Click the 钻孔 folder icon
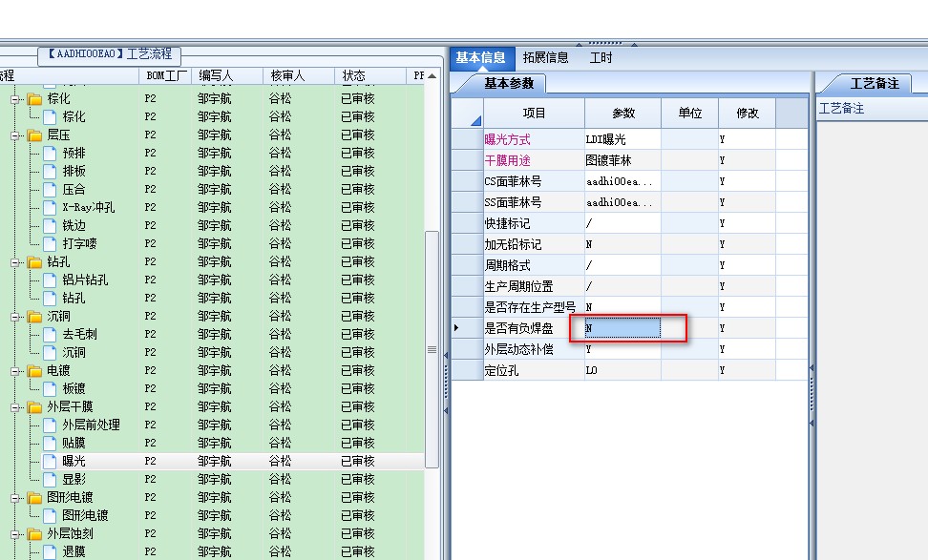 tap(35, 262)
